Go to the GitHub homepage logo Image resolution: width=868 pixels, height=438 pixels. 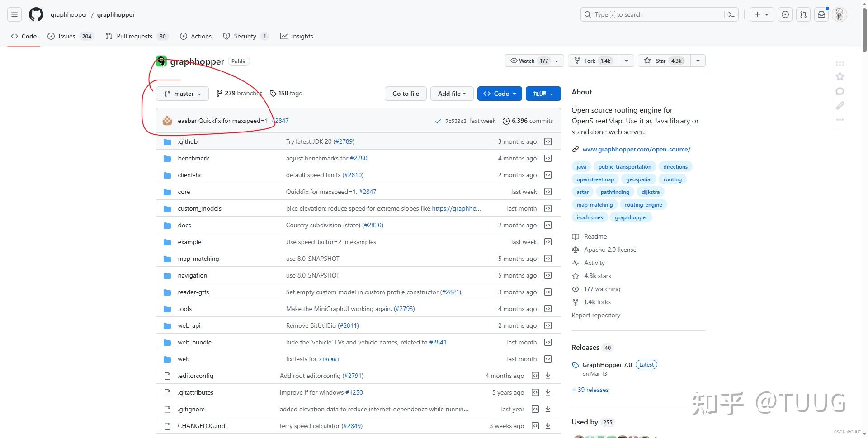pos(36,14)
